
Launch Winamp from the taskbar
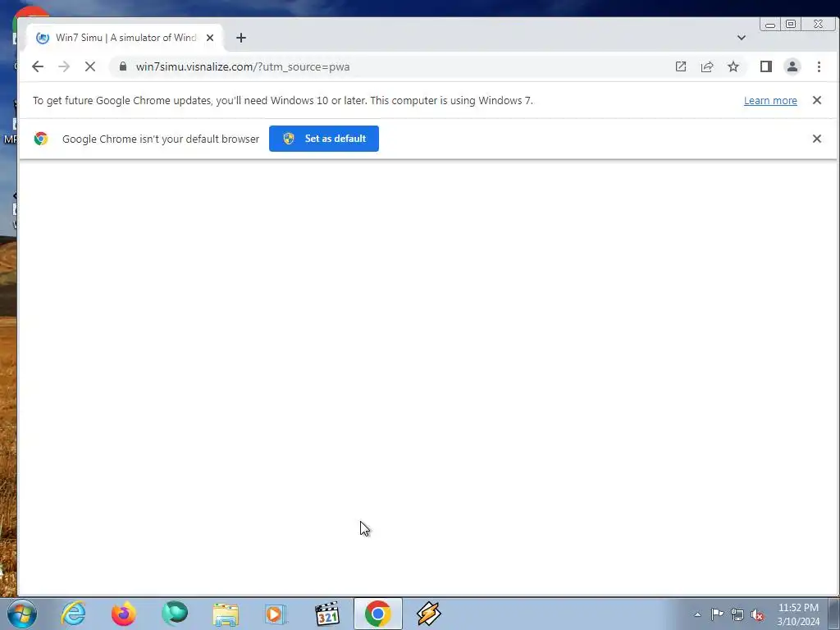click(428, 614)
